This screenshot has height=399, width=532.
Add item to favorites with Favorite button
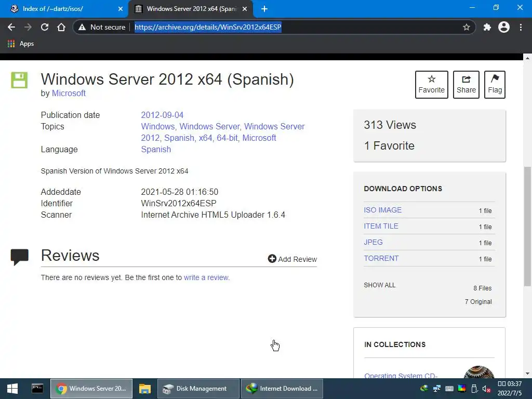432,85
